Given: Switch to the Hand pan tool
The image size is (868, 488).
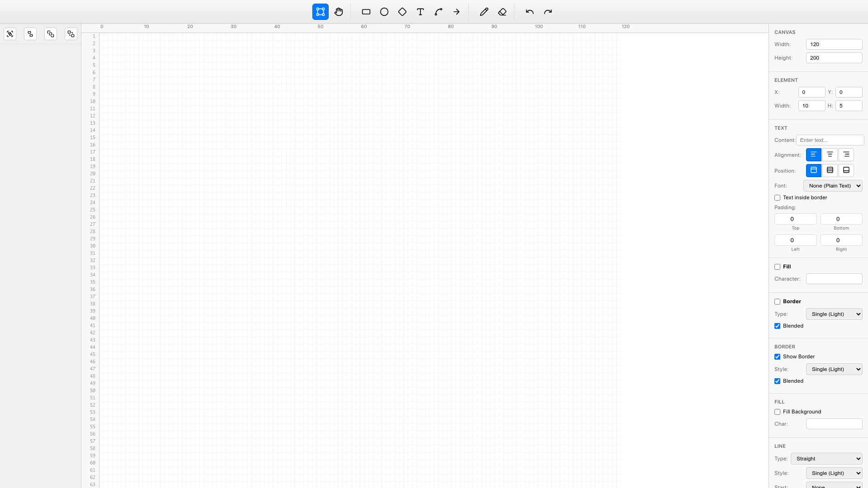Looking at the screenshot, I should click(339, 12).
